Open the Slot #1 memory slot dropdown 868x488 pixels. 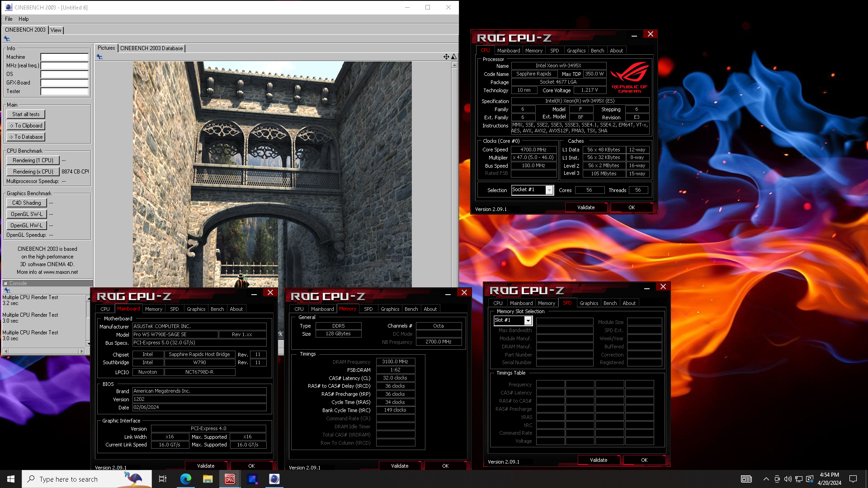tap(528, 320)
